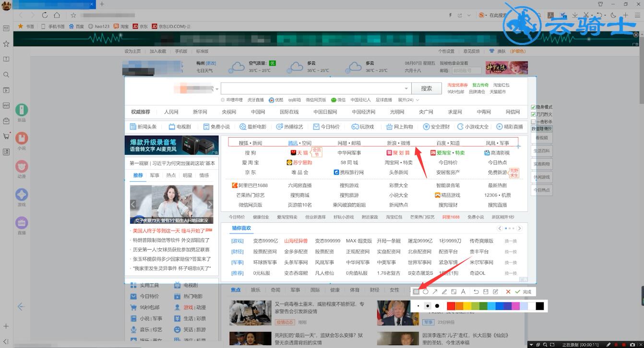Open the sidebar search magnifier icon

pos(6,75)
